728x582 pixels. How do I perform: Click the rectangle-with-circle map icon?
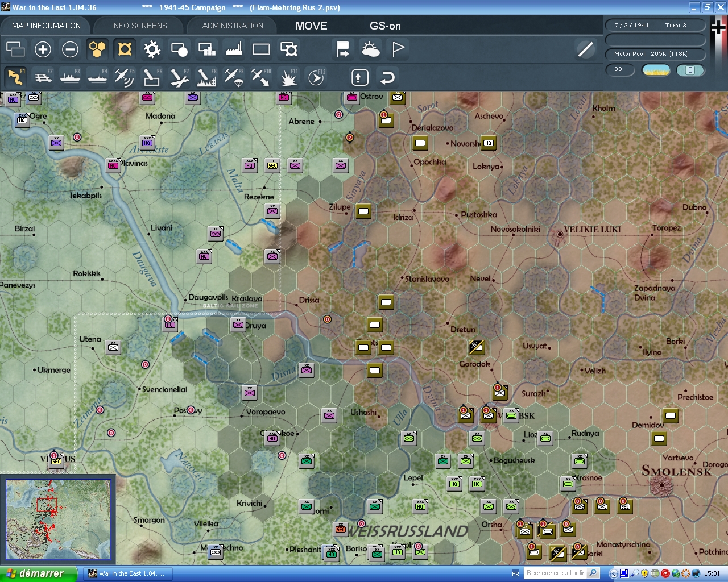pyautogui.click(x=179, y=49)
